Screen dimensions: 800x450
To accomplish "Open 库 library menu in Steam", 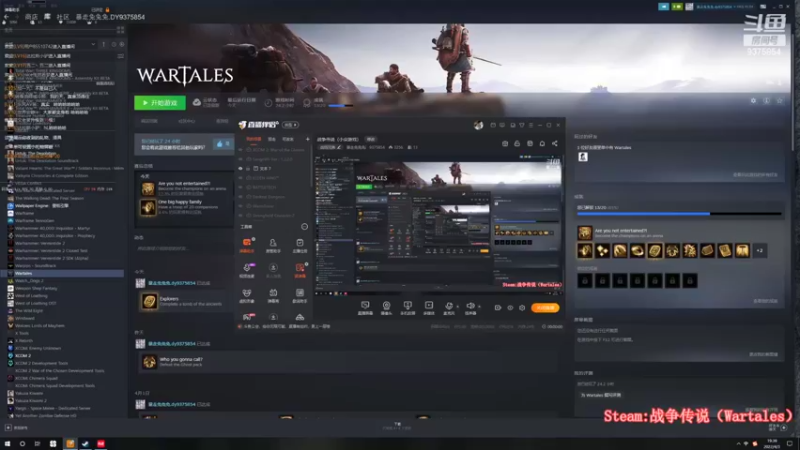I will click(47, 17).
